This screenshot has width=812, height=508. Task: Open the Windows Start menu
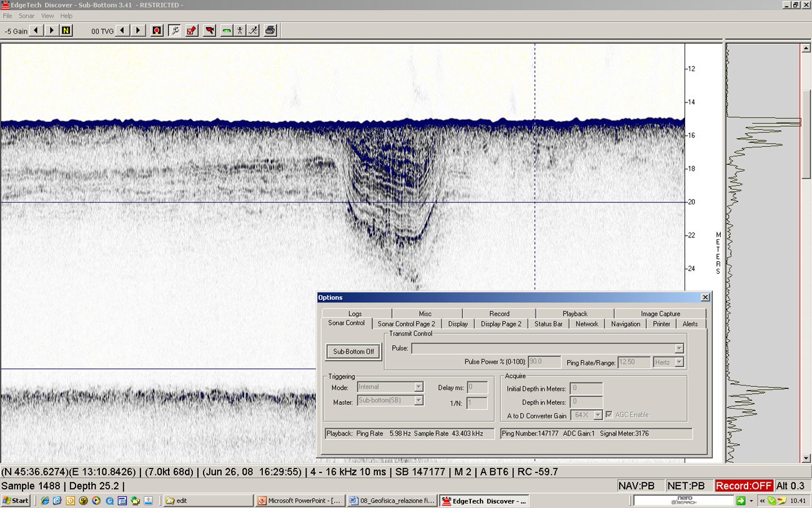pyautogui.click(x=16, y=501)
